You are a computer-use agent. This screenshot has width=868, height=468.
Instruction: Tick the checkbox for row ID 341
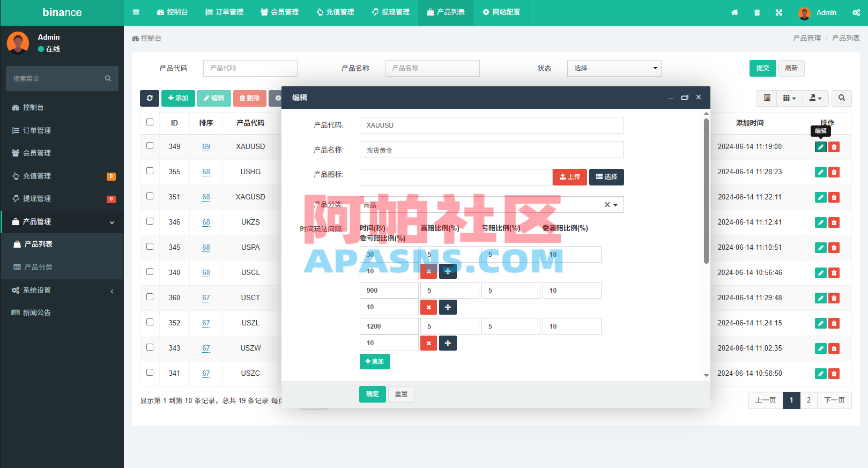click(x=150, y=373)
